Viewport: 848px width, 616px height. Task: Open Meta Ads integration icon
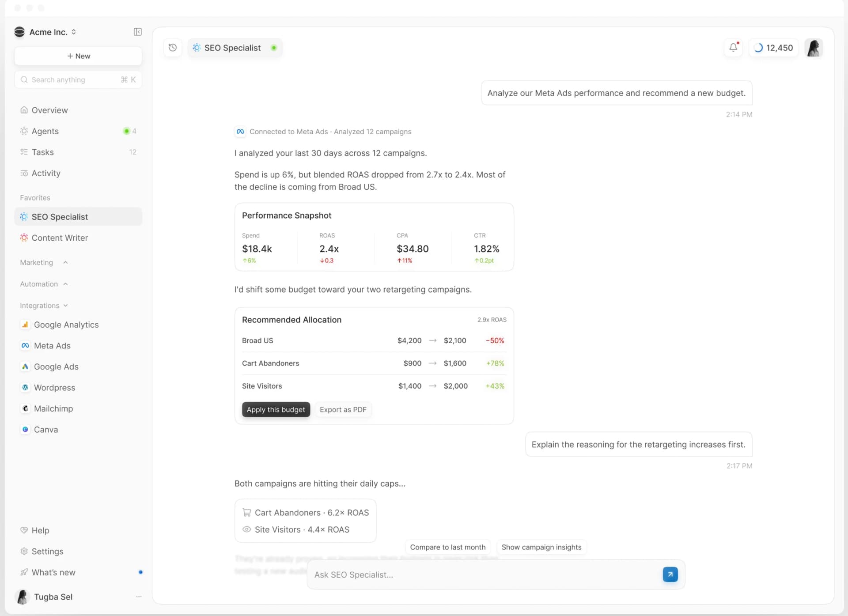pyautogui.click(x=25, y=346)
